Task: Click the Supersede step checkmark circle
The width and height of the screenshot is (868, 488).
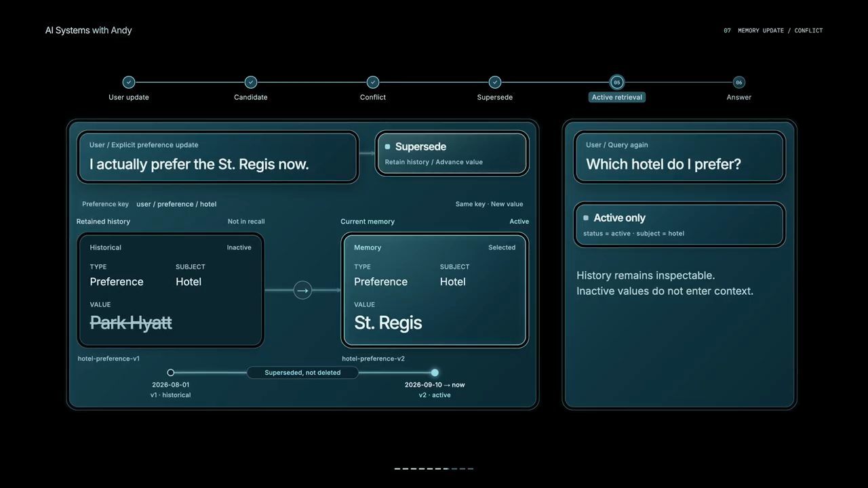Action: tap(495, 82)
